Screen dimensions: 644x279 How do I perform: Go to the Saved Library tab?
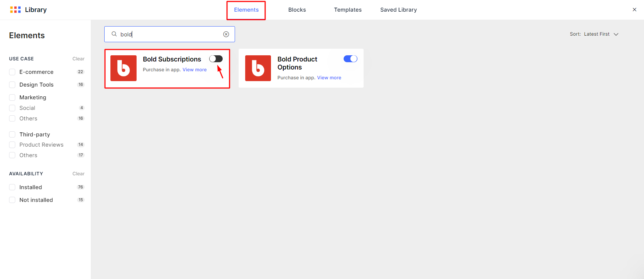(x=398, y=10)
